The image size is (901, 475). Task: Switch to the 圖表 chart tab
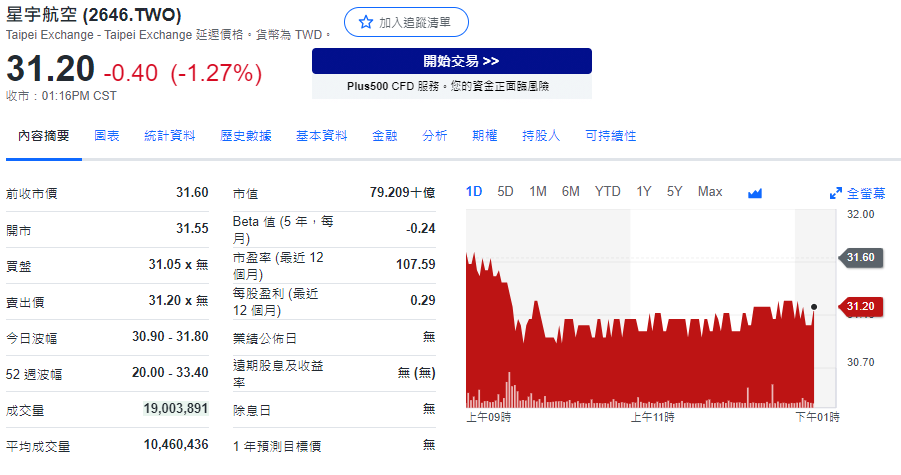[107, 136]
